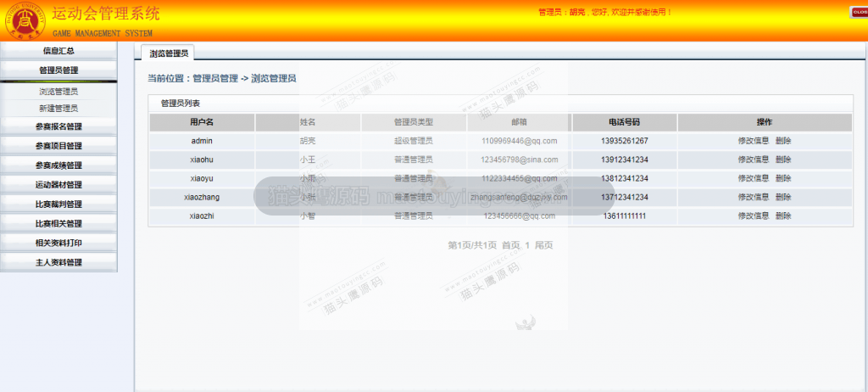The width and height of the screenshot is (868, 392).
Task: Expand 相关资料打印 sidebar section
Action: [x=58, y=243]
